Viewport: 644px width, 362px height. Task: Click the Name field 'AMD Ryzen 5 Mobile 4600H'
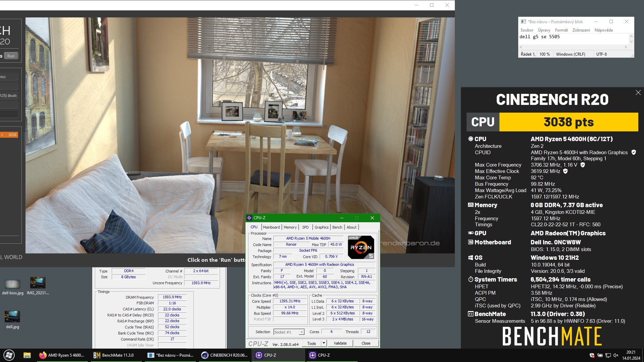tap(308, 238)
